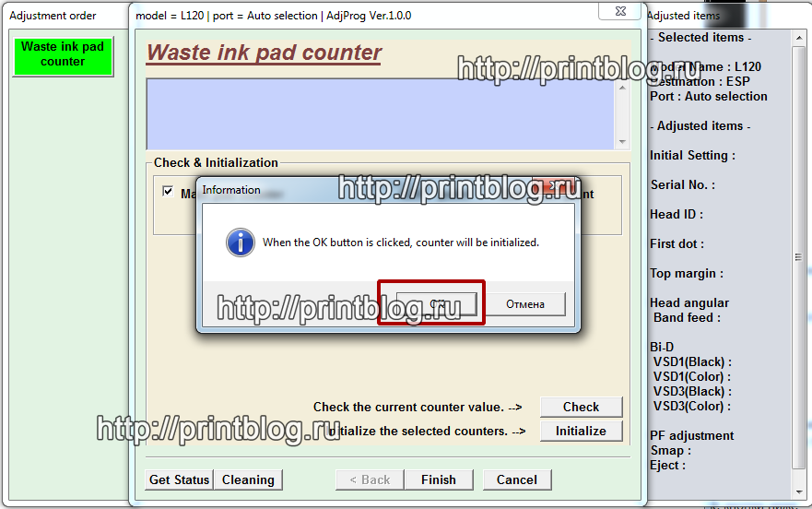Click the Finish button
Viewport: 812px width, 509px height.
pos(439,479)
